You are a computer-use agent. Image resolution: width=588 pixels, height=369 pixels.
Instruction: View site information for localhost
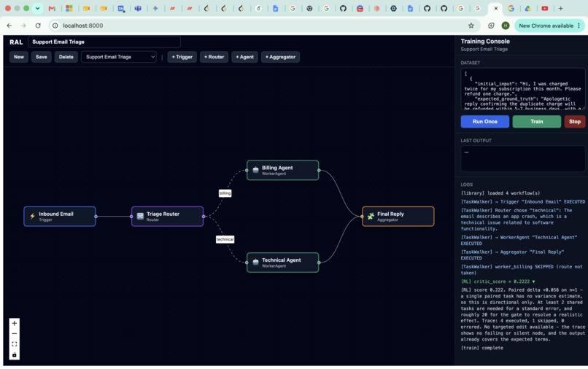(55, 26)
